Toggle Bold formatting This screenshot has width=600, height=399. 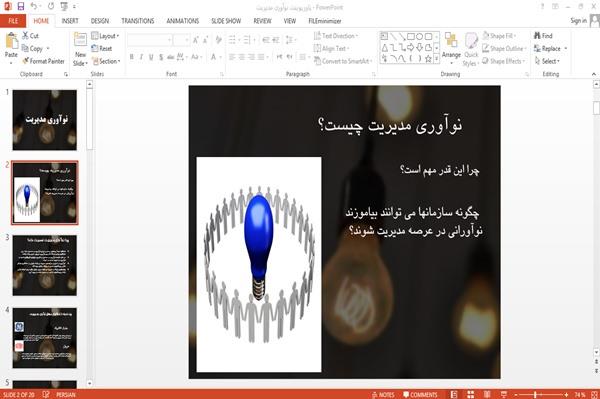(x=132, y=57)
